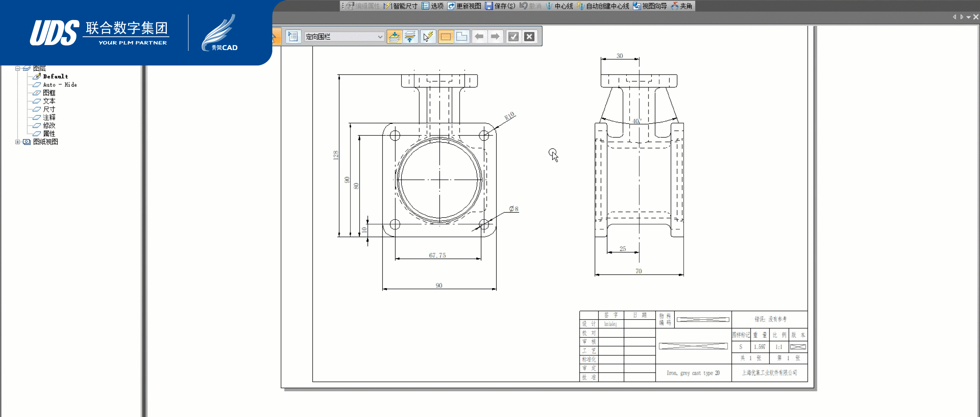The image size is (980, 417).
Task: Click the move-up-from-layers icon
Action: click(x=410, y=37)
